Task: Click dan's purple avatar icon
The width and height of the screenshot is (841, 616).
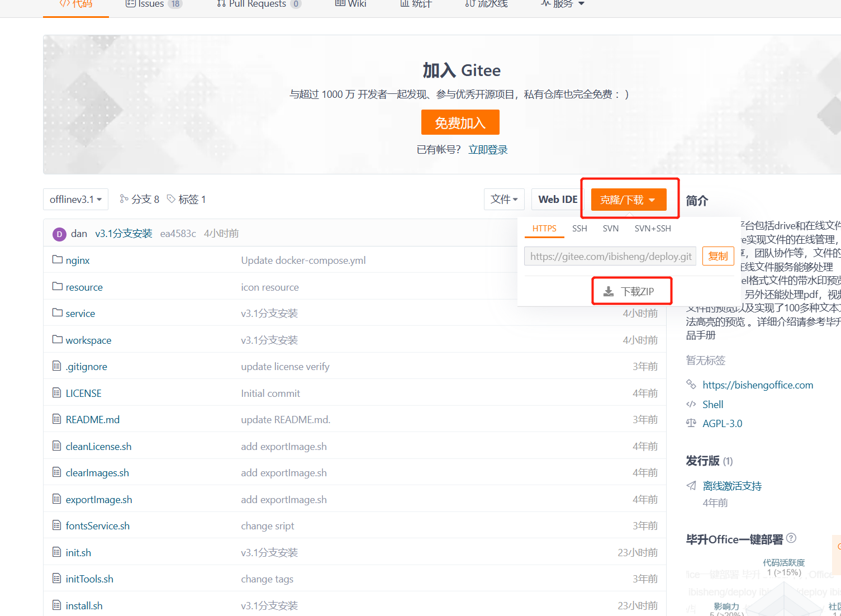Action: click(x=59, y=234)
